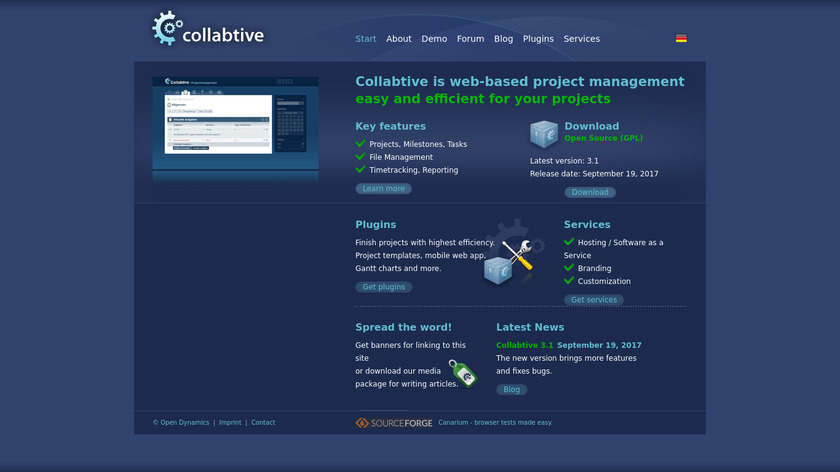Click the checkmark beside File Management
Image resolution: width=840 pixels, height=472 pixels.
(x=361, y=156)
